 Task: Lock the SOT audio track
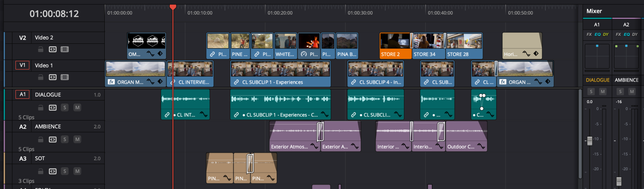tap(40, 171)
